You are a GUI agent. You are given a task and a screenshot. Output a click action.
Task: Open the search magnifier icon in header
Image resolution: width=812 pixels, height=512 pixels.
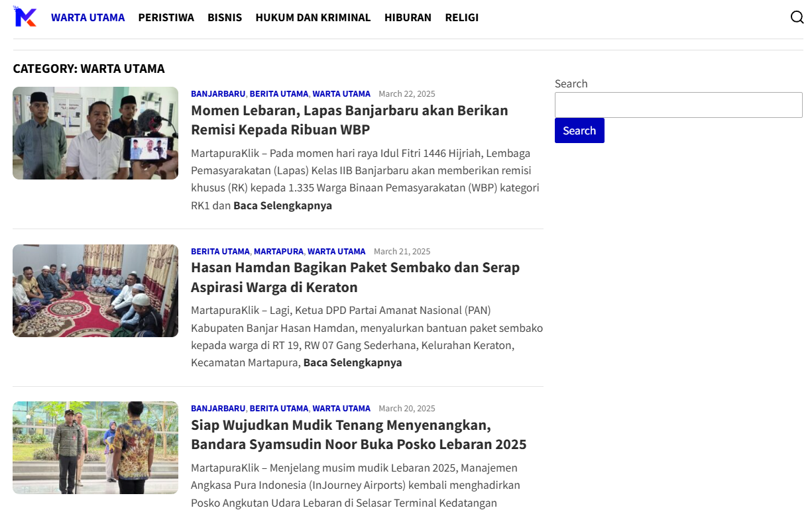tap(797, 17)
